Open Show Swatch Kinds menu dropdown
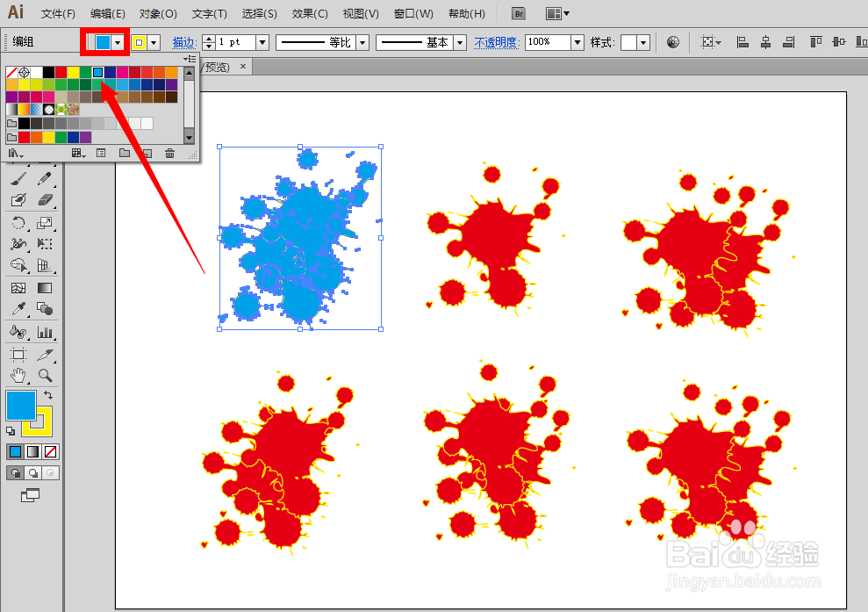The image size is (868, 612). coord(79,154)
